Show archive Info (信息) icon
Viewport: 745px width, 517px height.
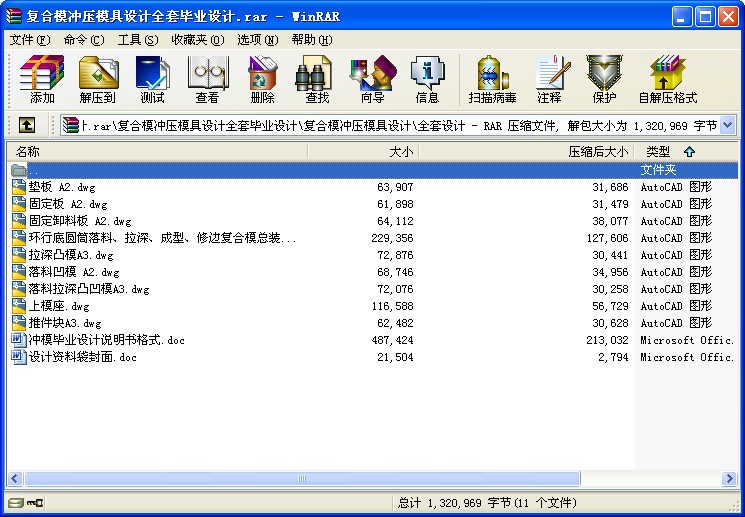pos(427,80)
